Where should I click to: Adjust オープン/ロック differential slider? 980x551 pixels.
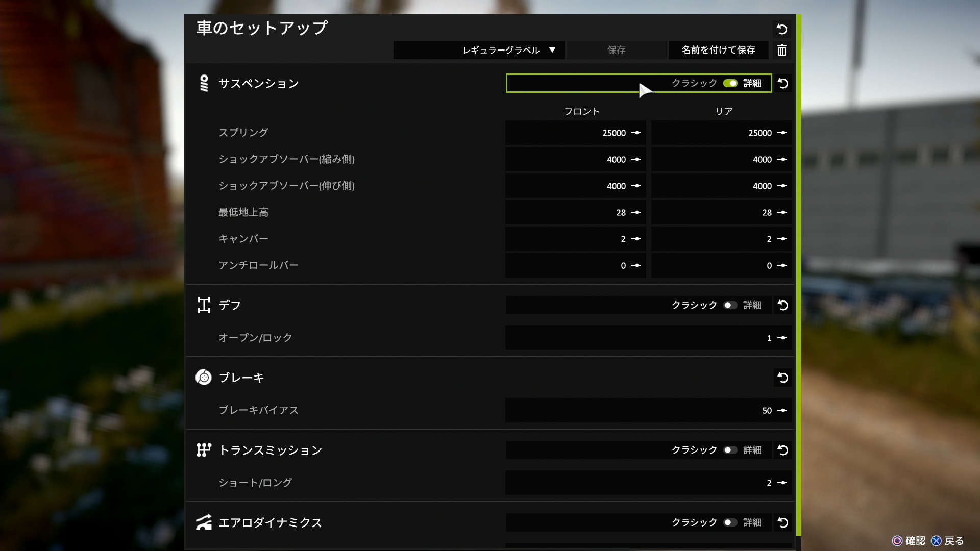[x=782, y=338]
